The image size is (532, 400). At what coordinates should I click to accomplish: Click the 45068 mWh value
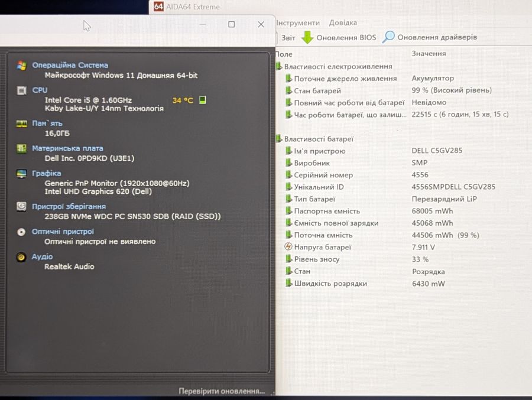click(432, 223)
